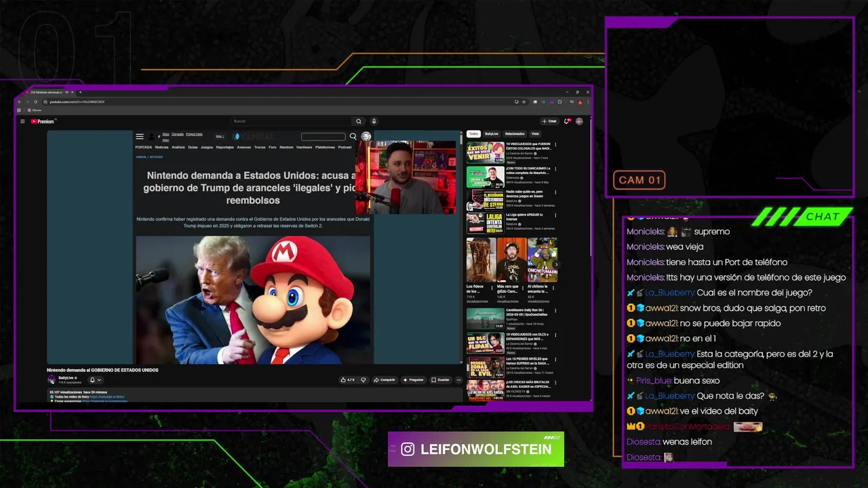Image resolution: width=868 pixels, height=488 pixels.
Task: Click the Nintendo demanda al GOBIERNO video title
Action: (x=102, y=370)
